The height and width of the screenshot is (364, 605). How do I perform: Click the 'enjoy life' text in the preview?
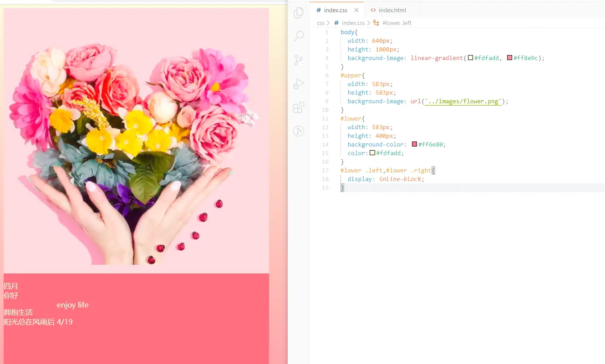[73, 305]
